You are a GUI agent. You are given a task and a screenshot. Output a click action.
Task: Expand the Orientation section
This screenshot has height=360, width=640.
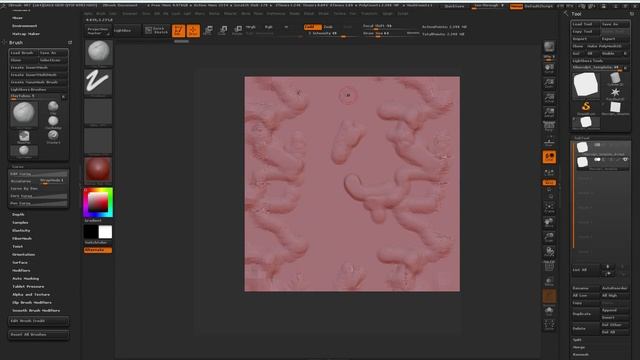23,254
